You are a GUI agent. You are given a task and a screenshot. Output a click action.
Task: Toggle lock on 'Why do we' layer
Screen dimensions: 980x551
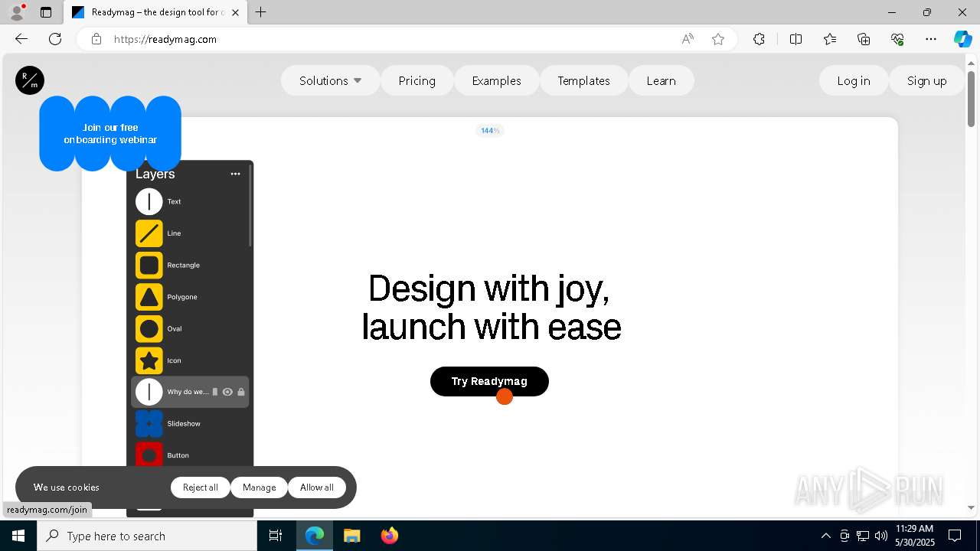[241, 392]
